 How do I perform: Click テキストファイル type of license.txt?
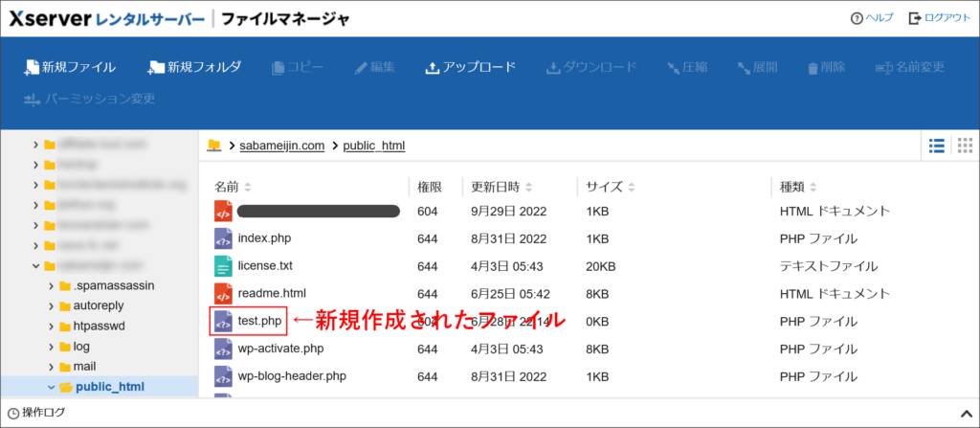(828, 266)
